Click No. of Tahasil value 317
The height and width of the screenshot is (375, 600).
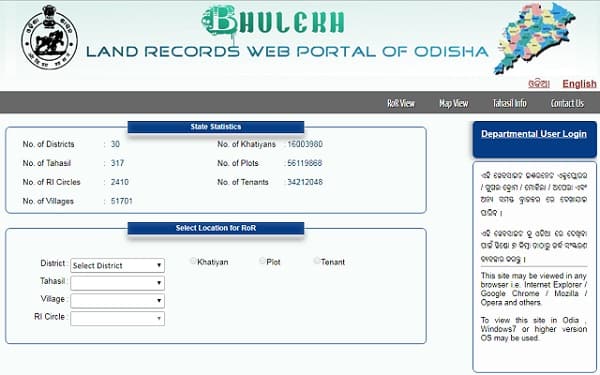(117, 163)
